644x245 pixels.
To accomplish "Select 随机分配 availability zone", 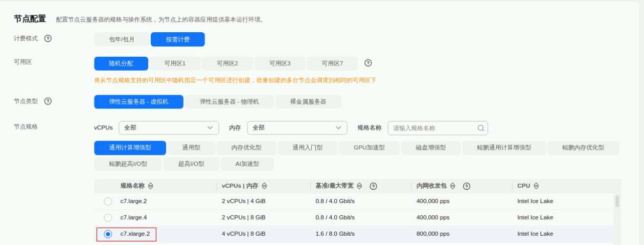I will click(121, 63).
